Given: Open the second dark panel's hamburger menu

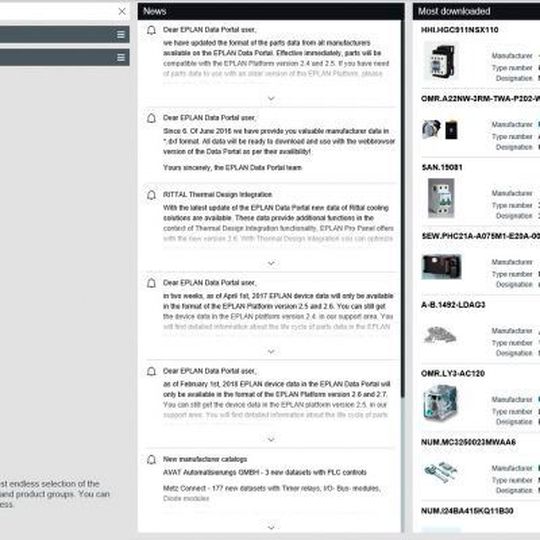Looking at the screenshot, I should click(121, 57).
